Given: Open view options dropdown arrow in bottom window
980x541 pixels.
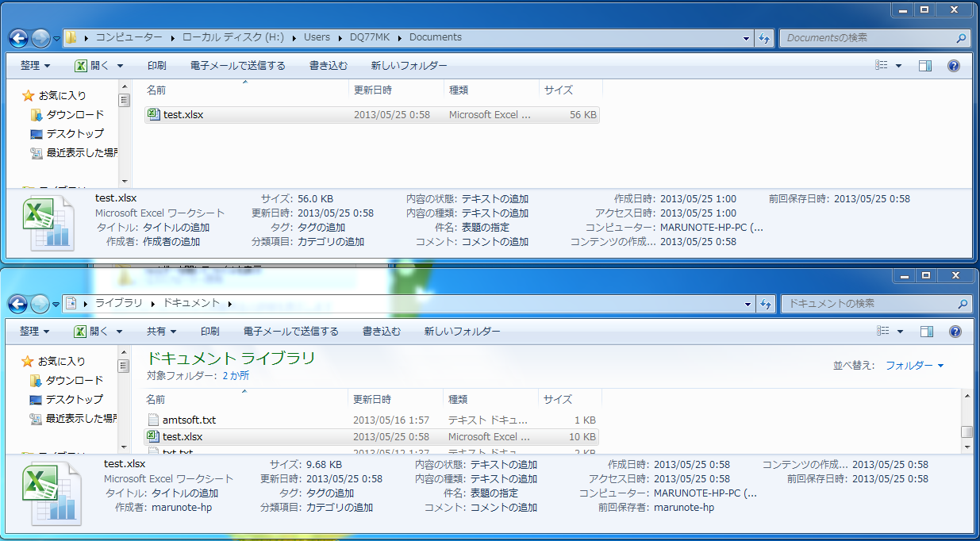Looking at the screenshot, I should [x=899, y=332].
